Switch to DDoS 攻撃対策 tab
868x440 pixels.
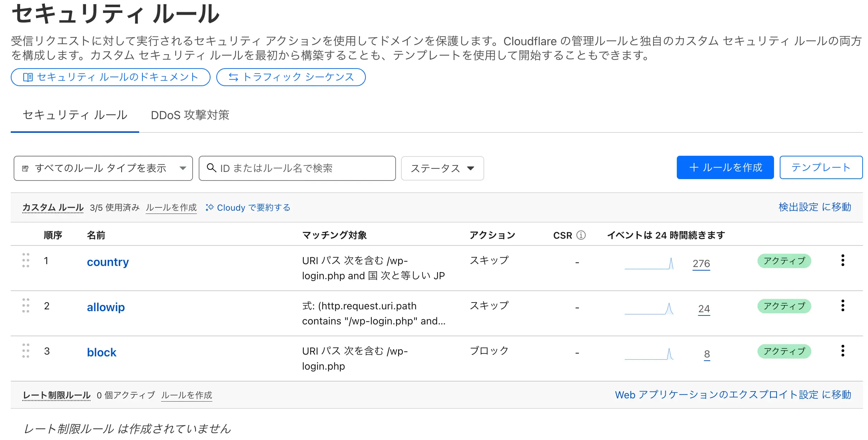(190, 115)
